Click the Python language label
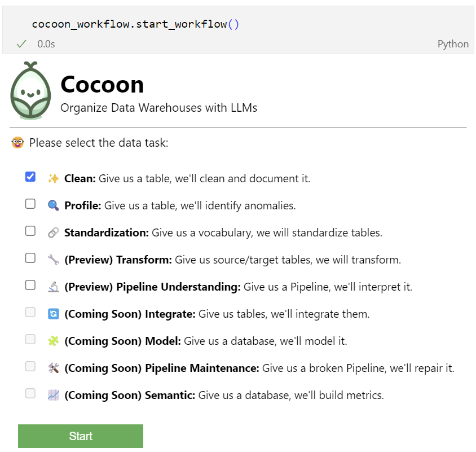This screenshot has width=476, height=452. coord(453,44)
